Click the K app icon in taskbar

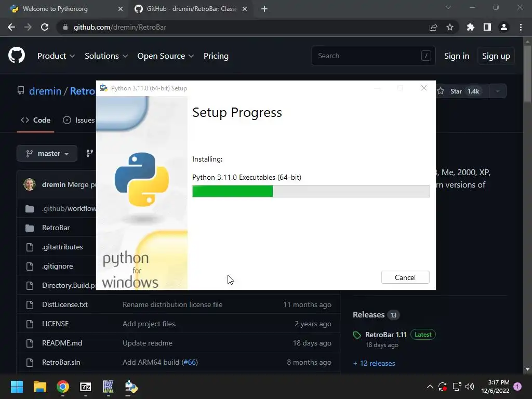tap(108, 387)
